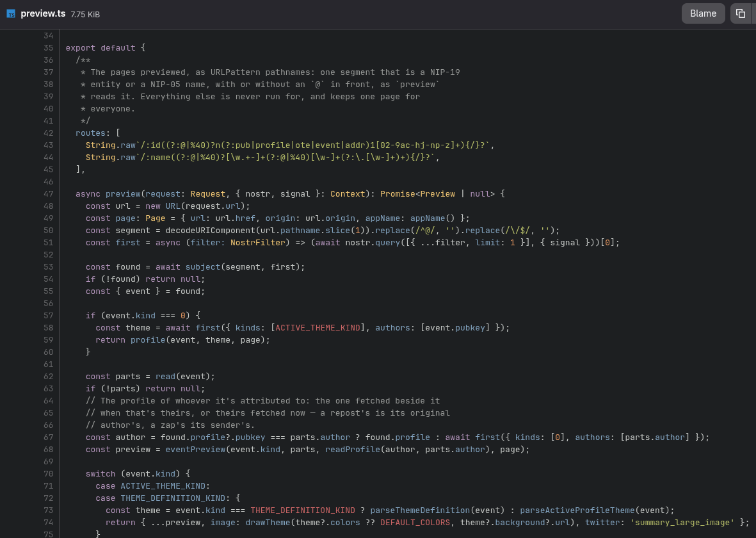Click the 'drawTheme' function call
The width and height of the screenshot is (756, 538).
[268, 522]
